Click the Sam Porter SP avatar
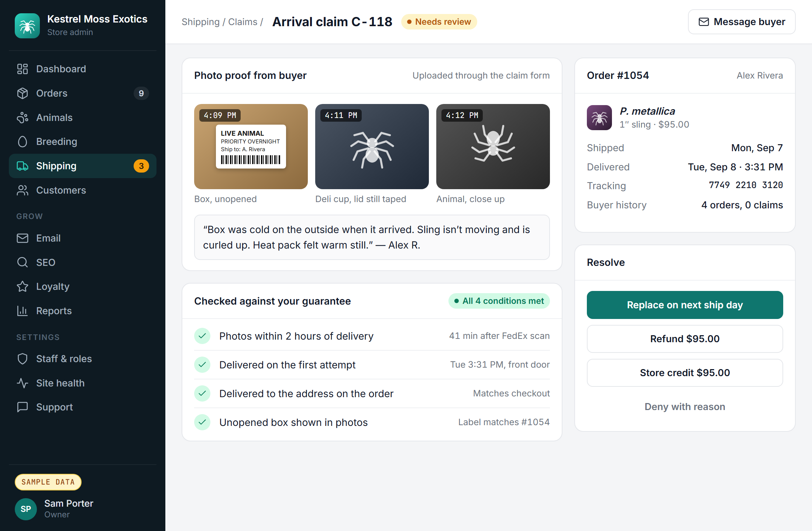 [26, 509]
